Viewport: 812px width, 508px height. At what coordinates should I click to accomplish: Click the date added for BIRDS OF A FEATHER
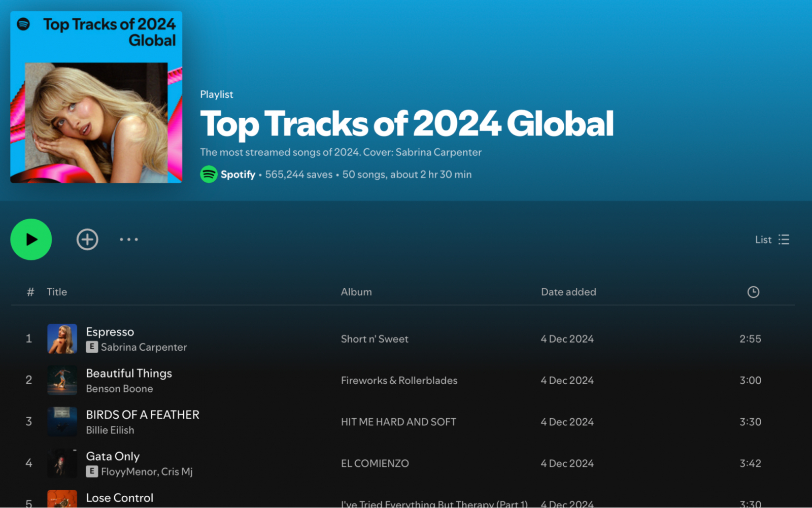[567, 422]
